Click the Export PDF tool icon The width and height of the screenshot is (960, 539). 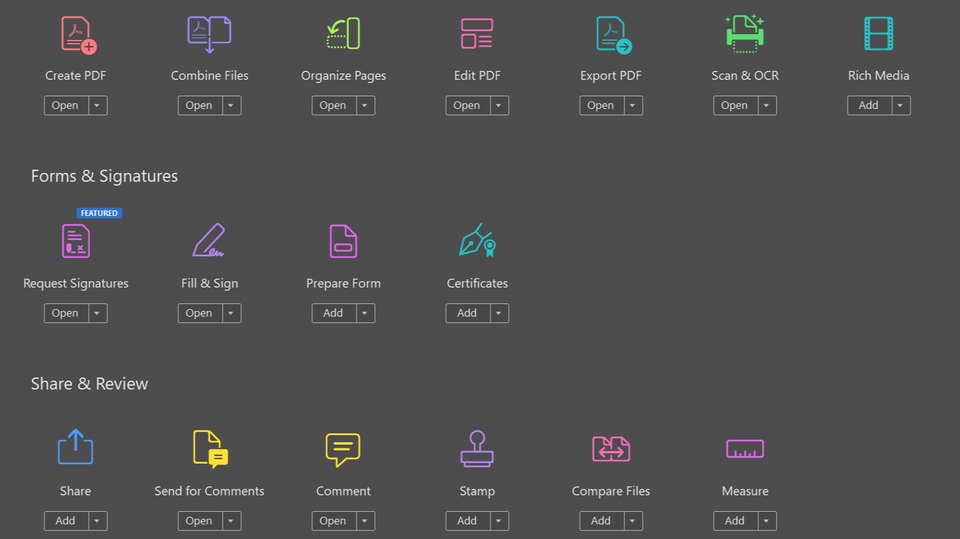[613, 35]
